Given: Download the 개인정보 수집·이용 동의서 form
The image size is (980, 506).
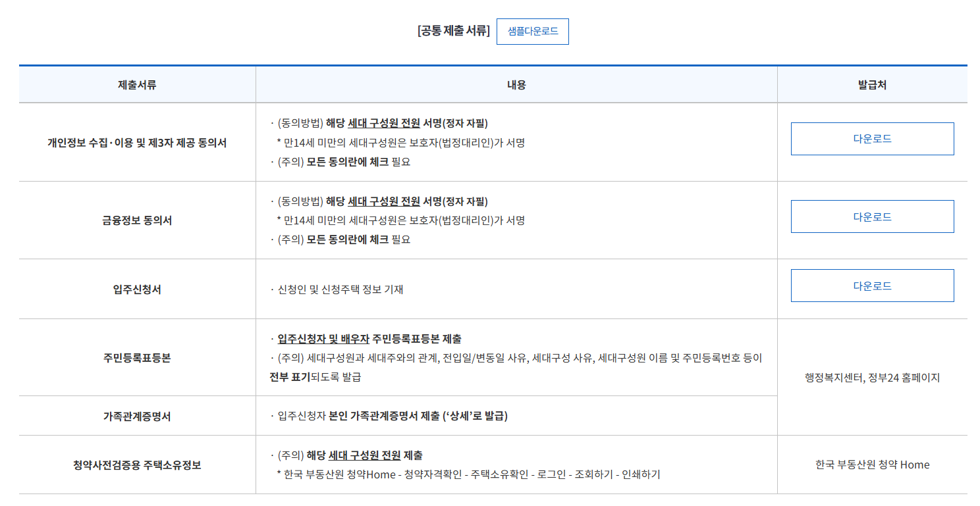Looking at the screenshot, I should 872,139.
